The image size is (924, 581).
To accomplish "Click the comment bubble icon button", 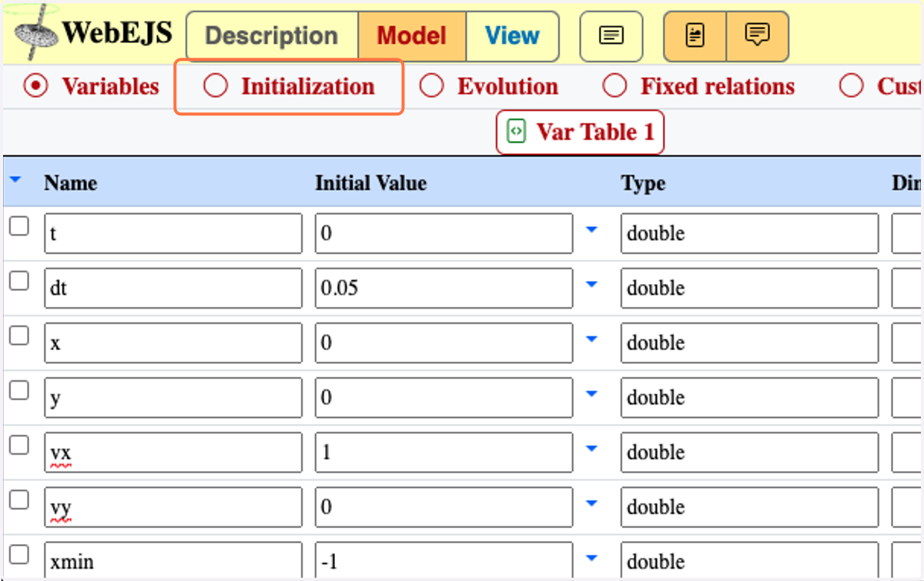I will coord(758,36).
